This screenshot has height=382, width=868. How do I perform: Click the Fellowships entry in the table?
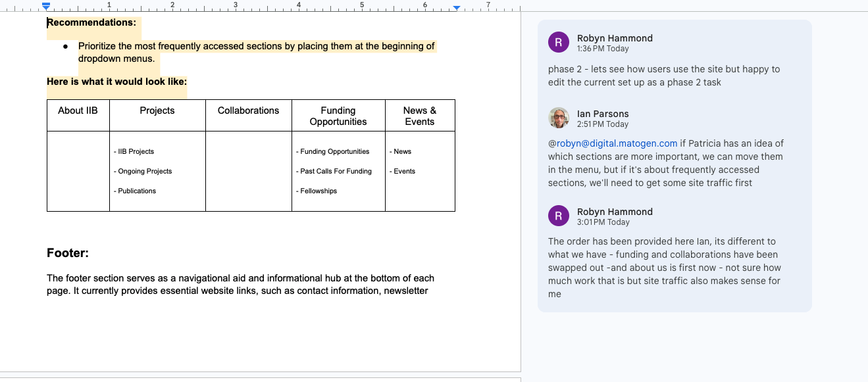point(319,191)
